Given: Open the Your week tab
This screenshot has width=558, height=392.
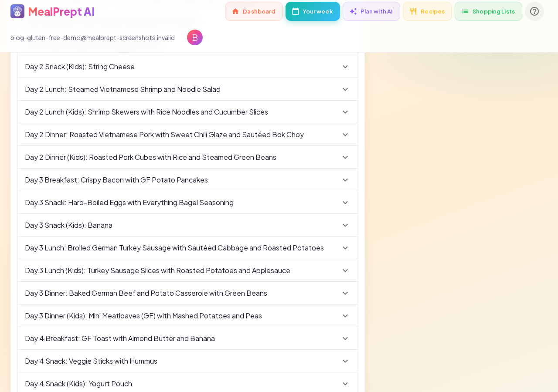Looking at the screenshot, I should [313, 11].
